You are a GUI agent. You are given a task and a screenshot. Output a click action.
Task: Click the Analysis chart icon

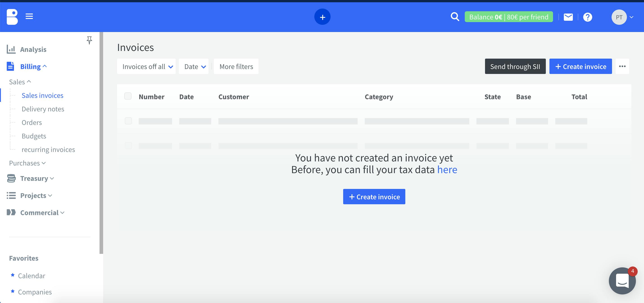click(x=11, y=49)
